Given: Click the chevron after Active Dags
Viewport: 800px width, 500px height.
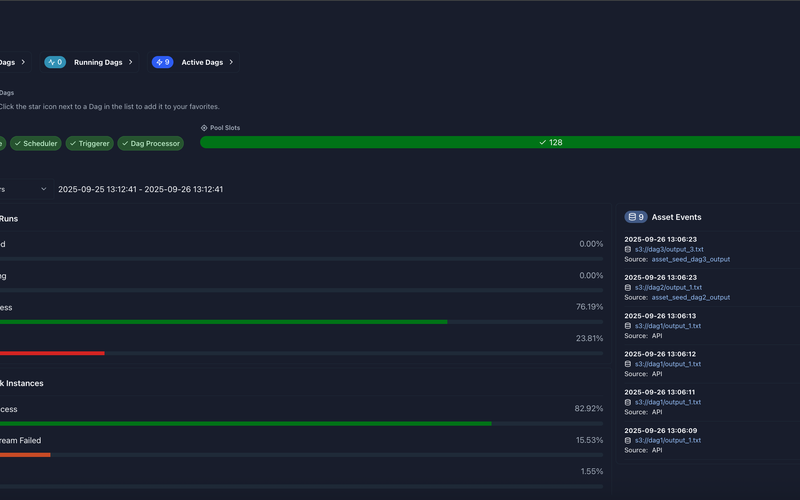Looking at the screenshot, I should [231, 62].
